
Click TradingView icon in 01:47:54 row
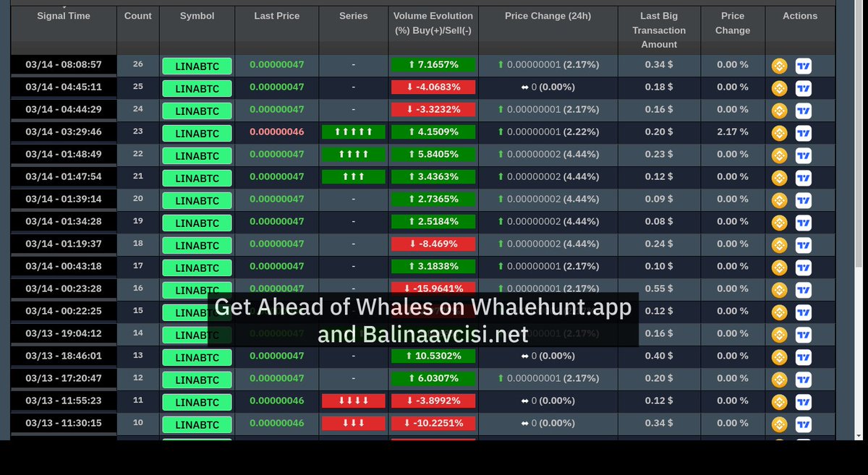[x=803, y=178]
